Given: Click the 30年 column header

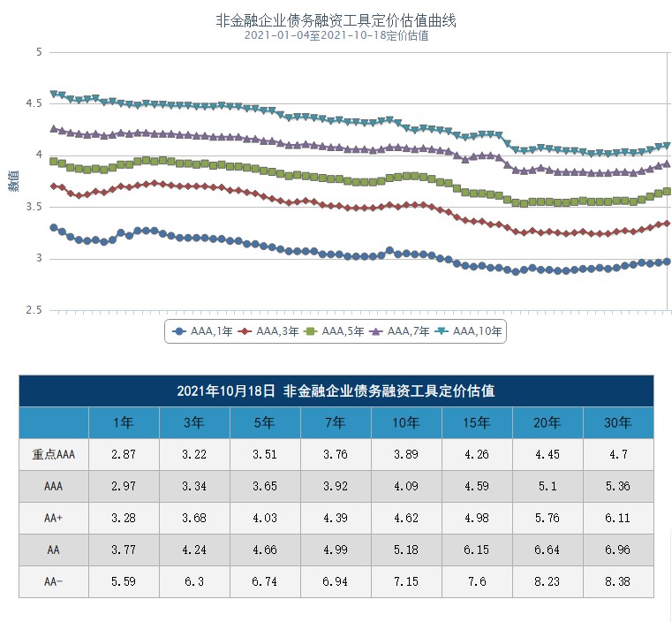Looking at the screenshot, I should [x=618, y=422].
